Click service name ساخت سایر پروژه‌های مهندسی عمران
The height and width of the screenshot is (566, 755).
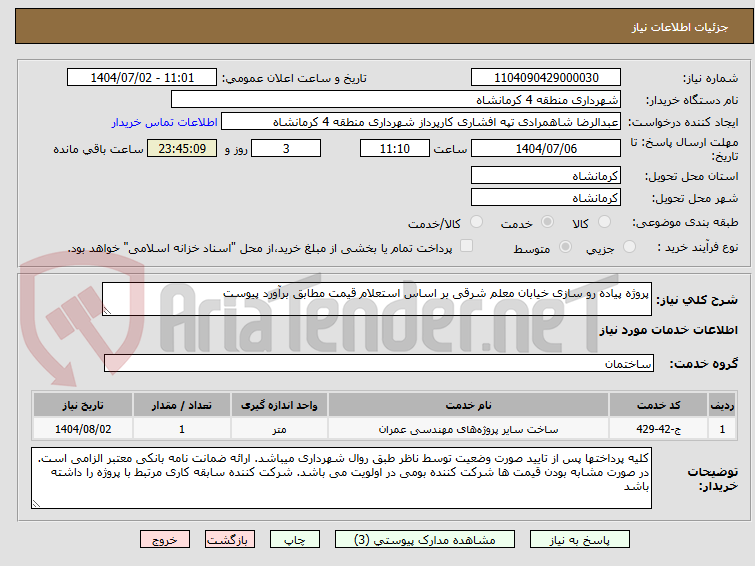(x=469, y=429)
